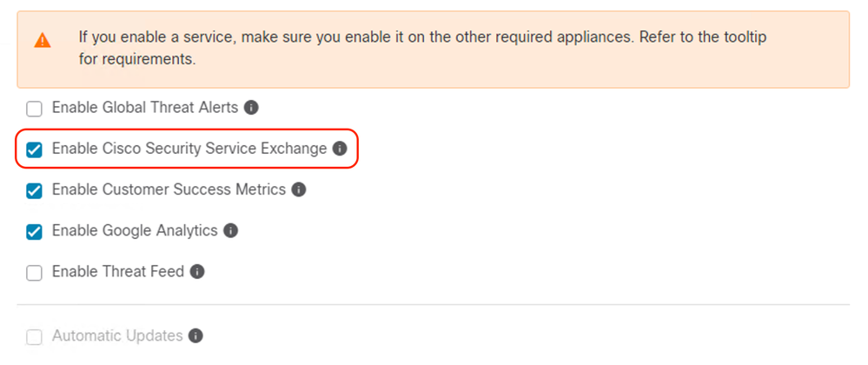This screenshot has width=868, height=365.
Task: Click info icon next to Customer Success Metrics
Action: (298, 189)
